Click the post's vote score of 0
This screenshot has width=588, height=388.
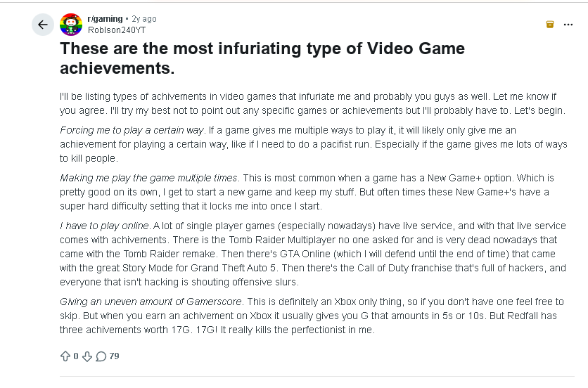(76, 356)
